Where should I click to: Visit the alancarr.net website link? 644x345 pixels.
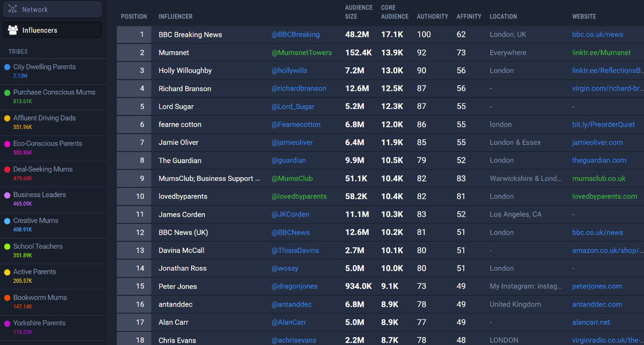coord(591,323)
